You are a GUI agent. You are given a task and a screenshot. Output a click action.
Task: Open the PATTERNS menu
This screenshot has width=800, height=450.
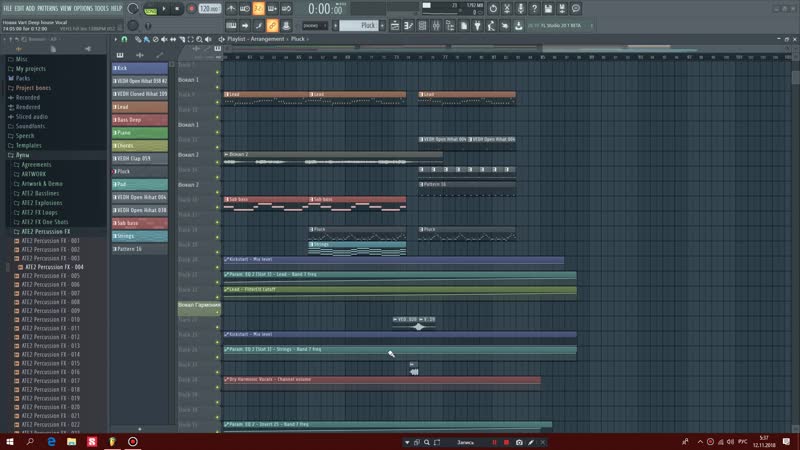pyautogui.click(x=47, y=8)
